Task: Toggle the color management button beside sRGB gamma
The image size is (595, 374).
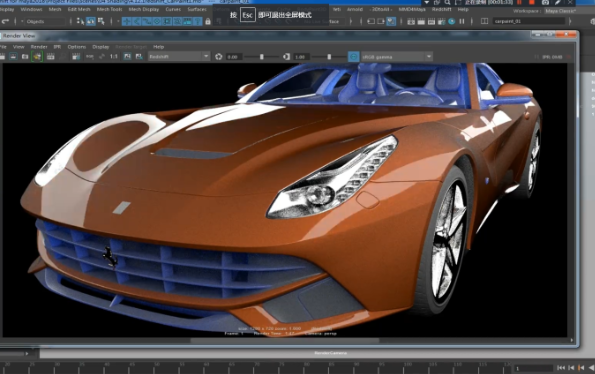Action: (x=353, y=57)
